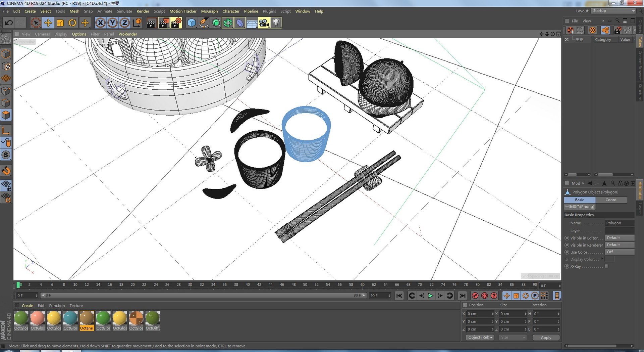644x352 pixels.
Task: Open material manager Create menu
Action: 28,306
